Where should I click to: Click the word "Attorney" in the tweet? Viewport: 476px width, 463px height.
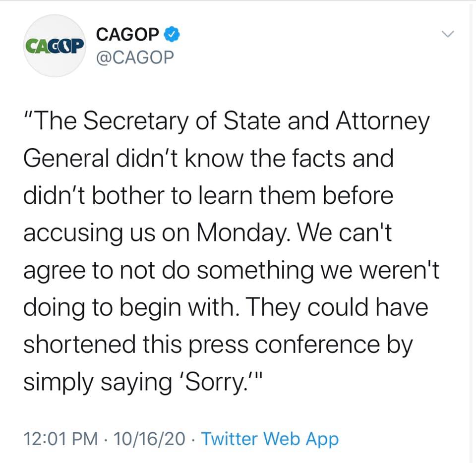tap(382, 122)
